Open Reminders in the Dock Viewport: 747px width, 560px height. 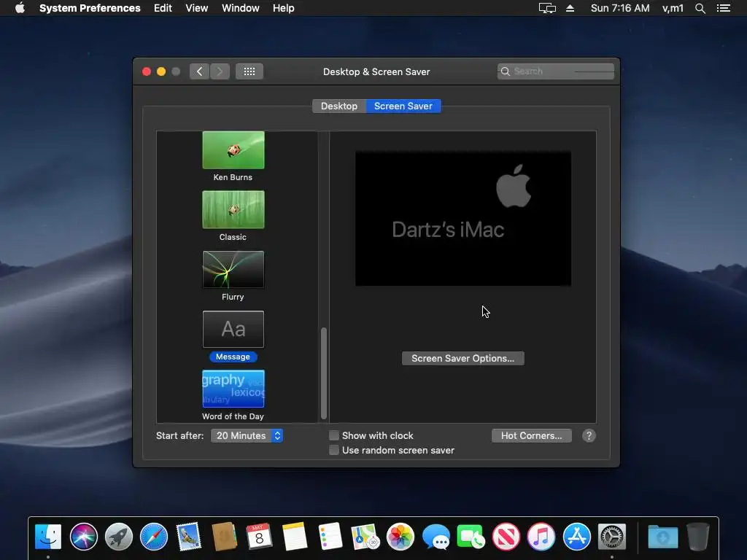coord(330,537)
